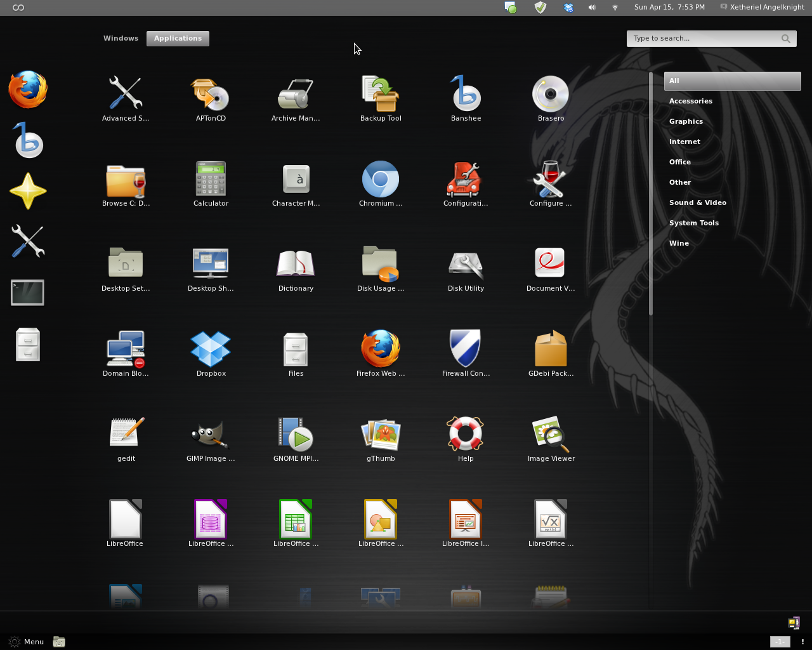The width and height of the screenshot is (812, 650).
Task: Open volume control in top panel
Action: click(592, 8)
